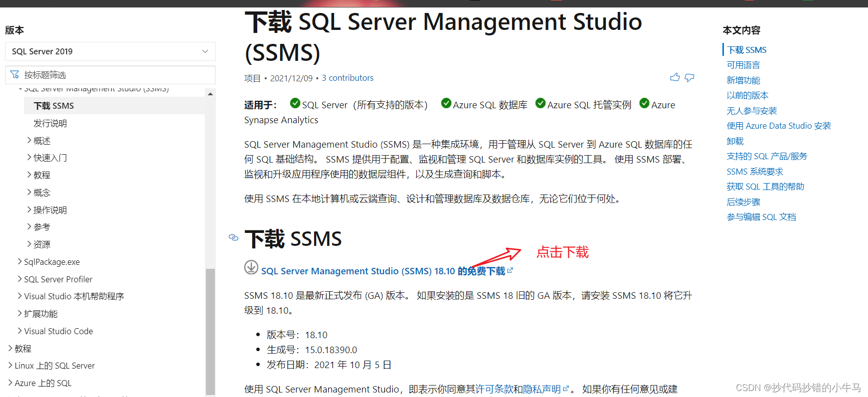The width and height of the screenshot is (868, 397).
Task: Expand the 资源 tree node
Action: (29, 244)
